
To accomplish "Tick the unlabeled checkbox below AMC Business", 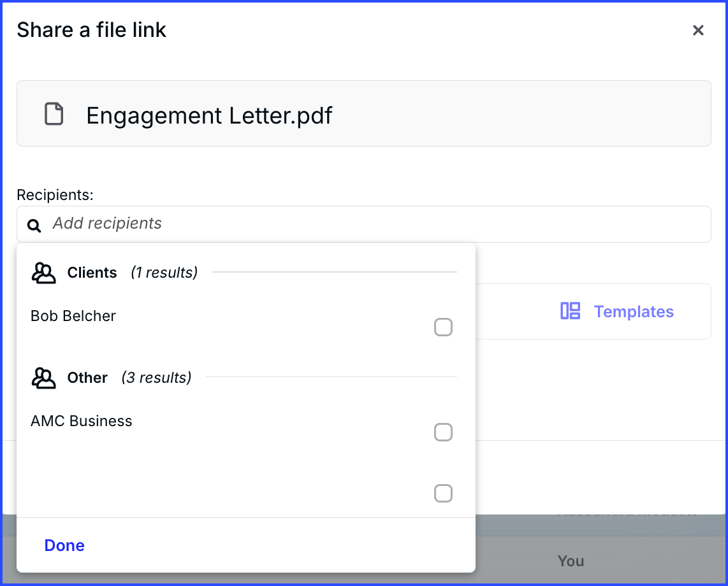I will pyautogui.click(x=443, y=493).
